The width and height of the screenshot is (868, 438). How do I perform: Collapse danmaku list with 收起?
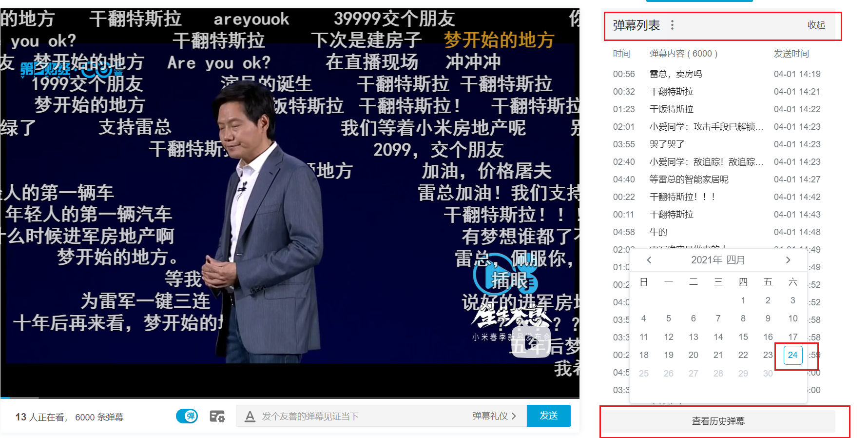point(816,25)
